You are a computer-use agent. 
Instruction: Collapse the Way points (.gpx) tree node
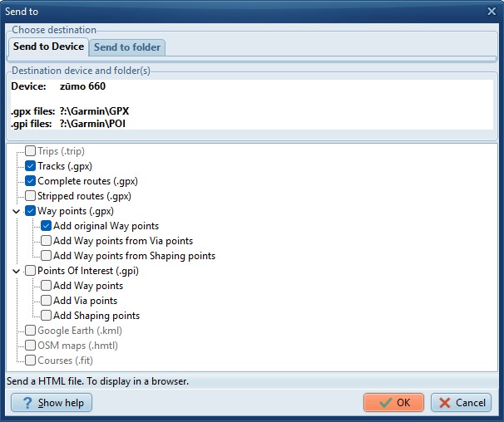pos(17,211)
